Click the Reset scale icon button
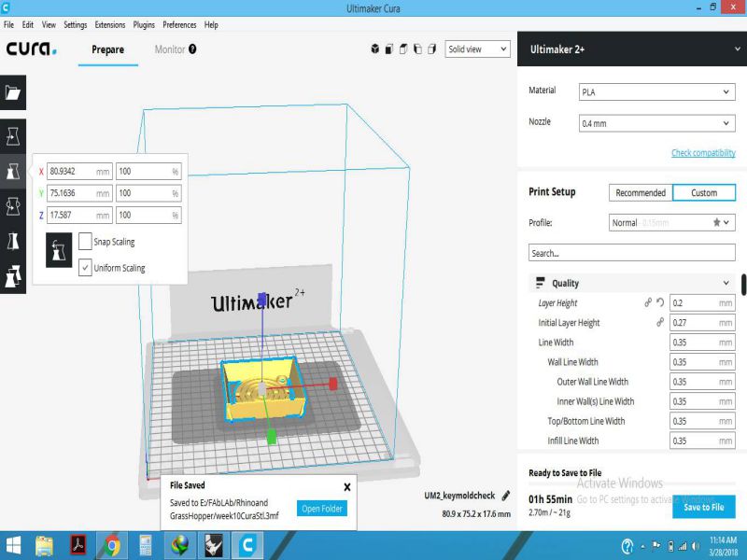This screenshot has height=560, width=747. 59,250
